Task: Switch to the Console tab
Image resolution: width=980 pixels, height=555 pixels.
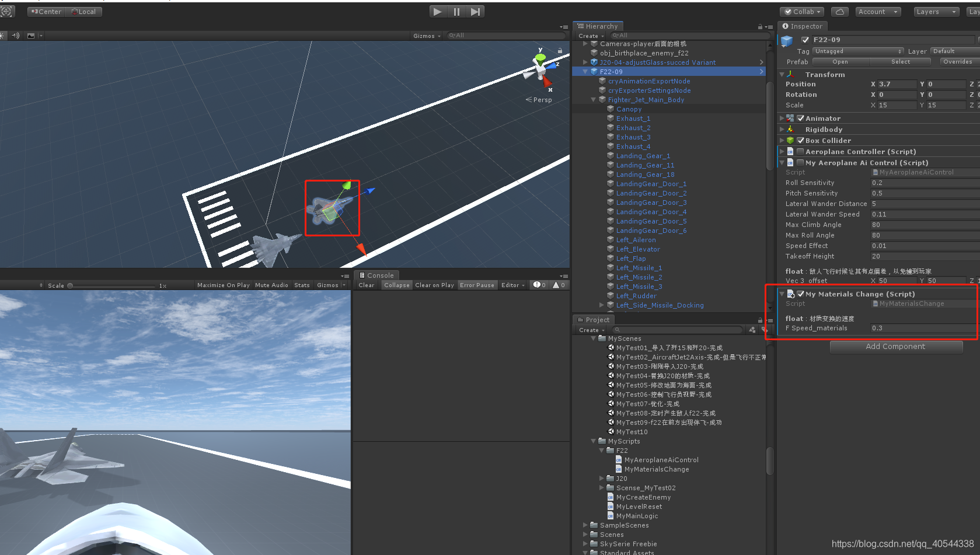Action: (x=376, y=275)
